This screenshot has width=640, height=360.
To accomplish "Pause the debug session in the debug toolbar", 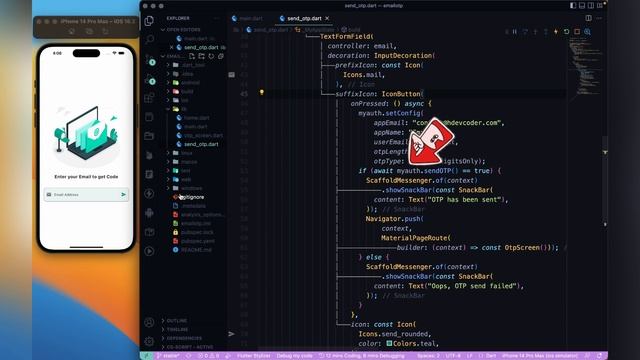I will [x=515, y=31].
